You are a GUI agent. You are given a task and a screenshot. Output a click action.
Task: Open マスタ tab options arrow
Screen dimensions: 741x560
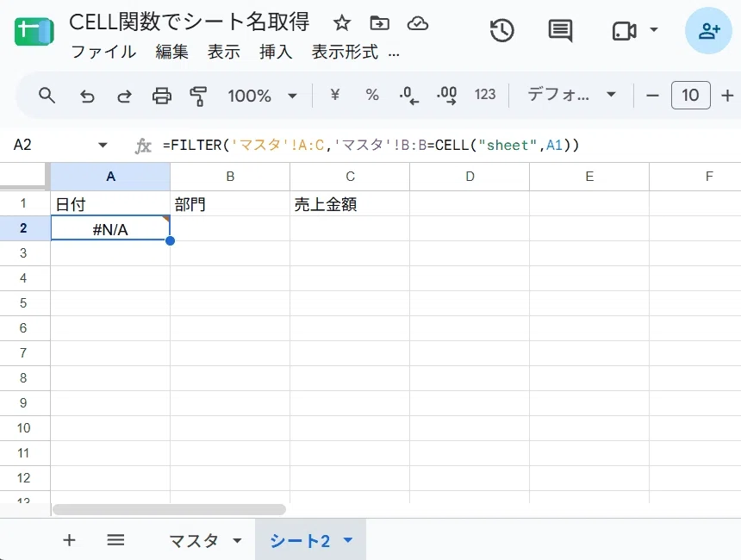237,540
